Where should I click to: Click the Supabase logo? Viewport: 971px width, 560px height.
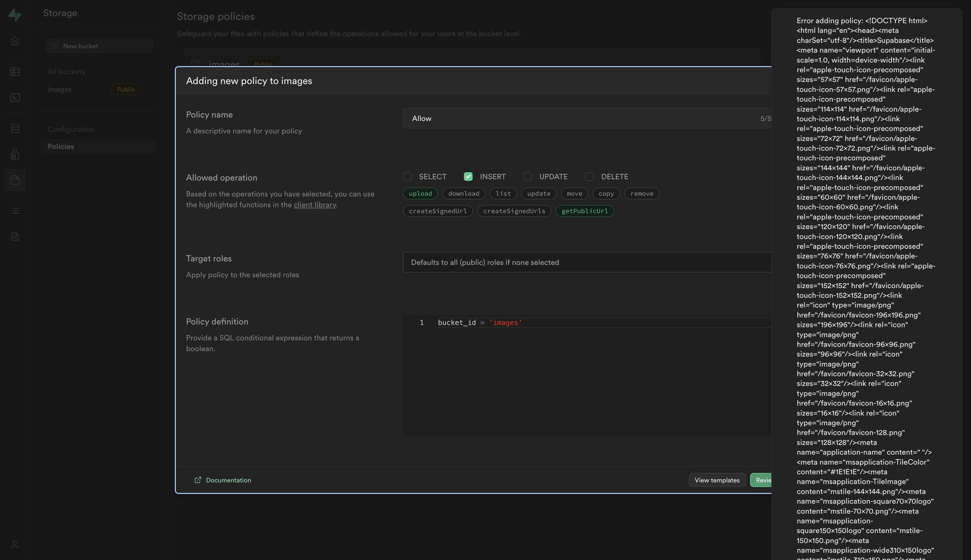tap(15, 15)
